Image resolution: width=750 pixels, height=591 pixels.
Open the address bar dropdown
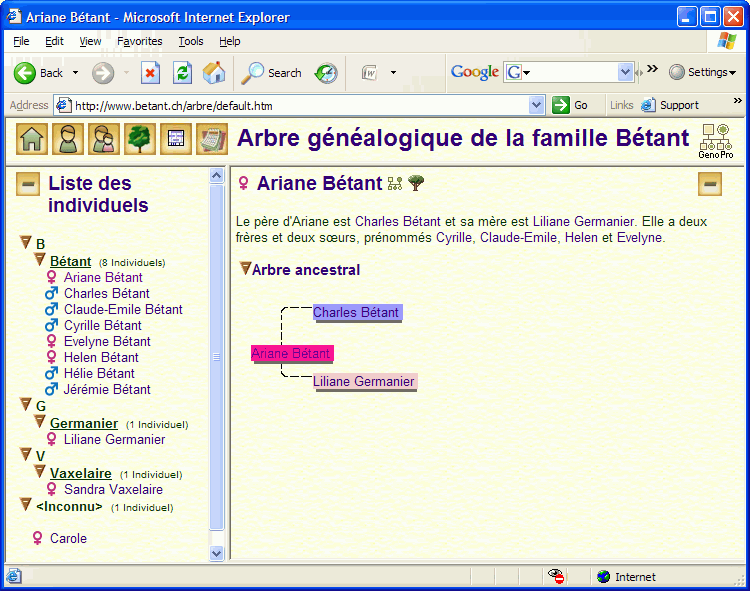(x=537, y=105)
